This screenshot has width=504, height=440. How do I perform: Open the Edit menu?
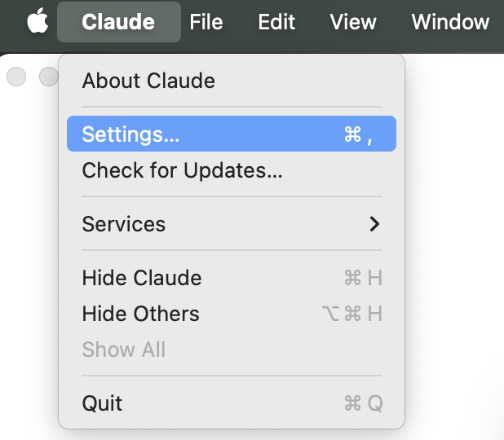[276, 22]
